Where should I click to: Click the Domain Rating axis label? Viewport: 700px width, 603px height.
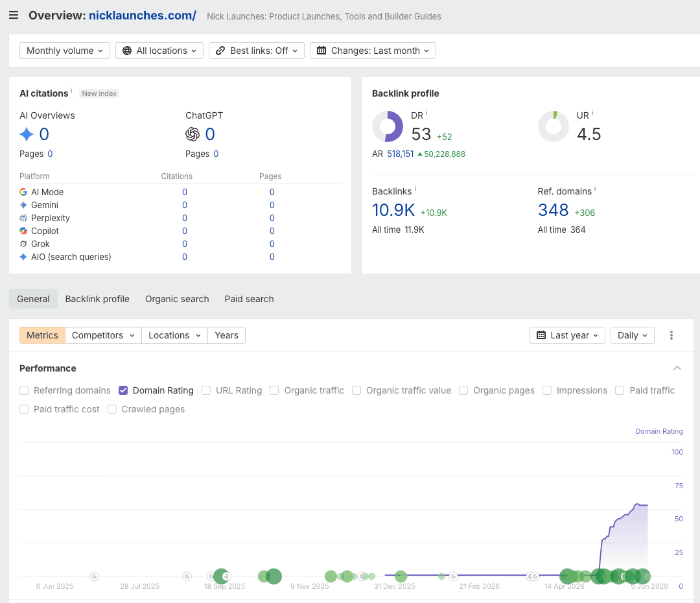tap(659, 431)
